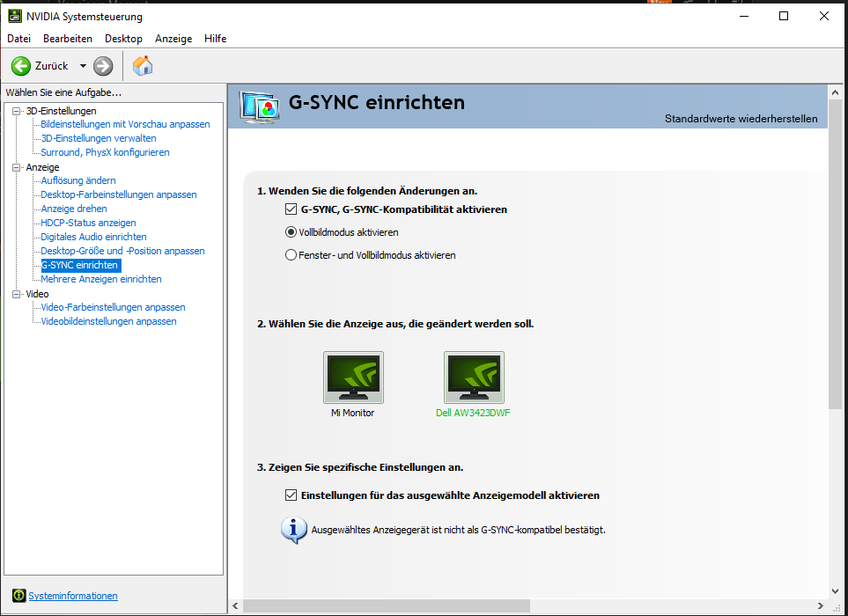The width and height of the screenshot is (848, 616).
Task: Maximize the NVIDIA Systemsteuerung window
Action: pos(784,16)
